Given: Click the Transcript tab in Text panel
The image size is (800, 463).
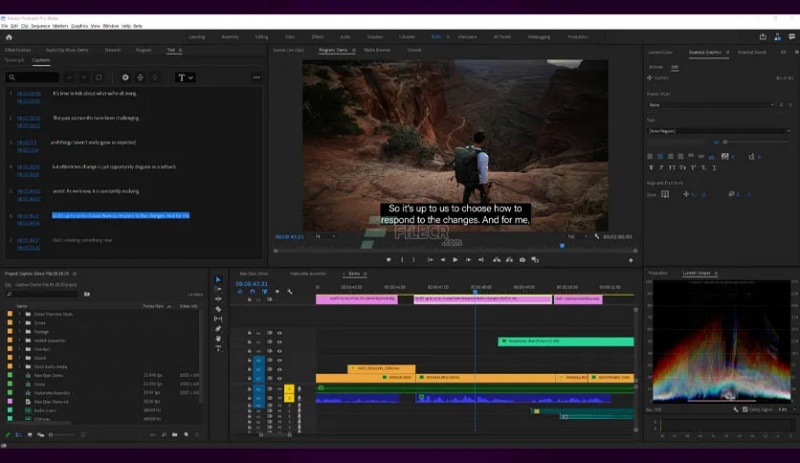Looking at the screenshot, I should coord(14,60).
